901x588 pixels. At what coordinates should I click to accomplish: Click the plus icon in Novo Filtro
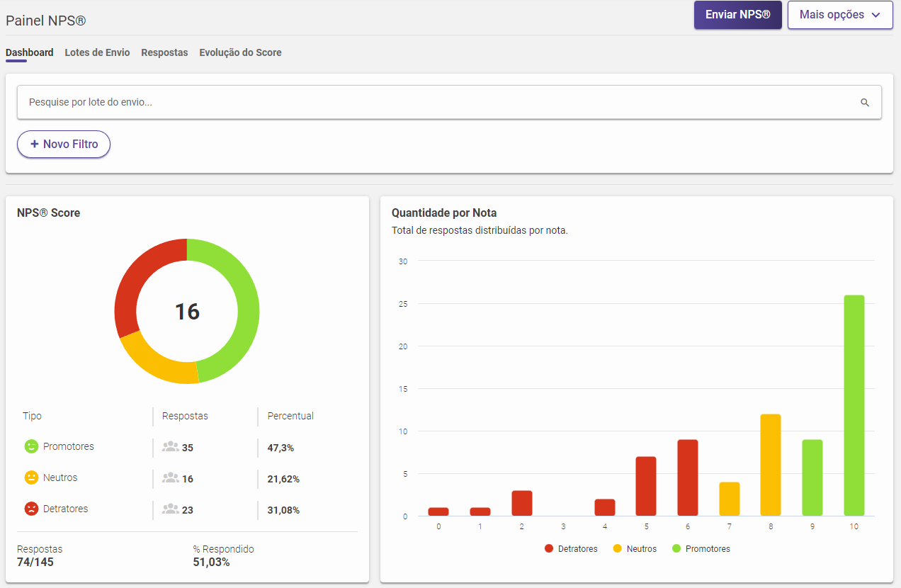tap(34, 144)
